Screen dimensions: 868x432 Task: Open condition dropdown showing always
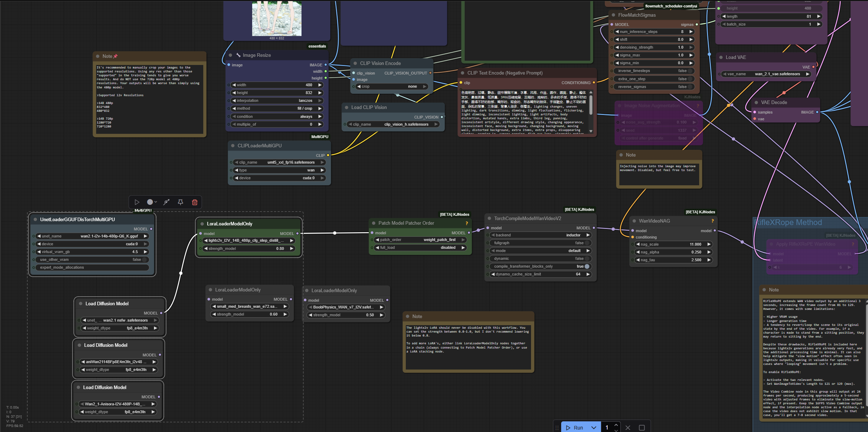coord(277,117)
